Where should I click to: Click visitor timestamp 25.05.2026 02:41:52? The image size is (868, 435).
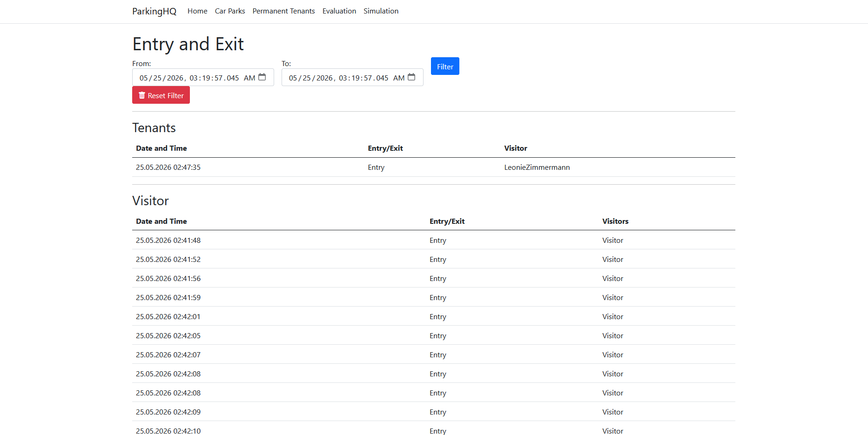pos(168,260)
